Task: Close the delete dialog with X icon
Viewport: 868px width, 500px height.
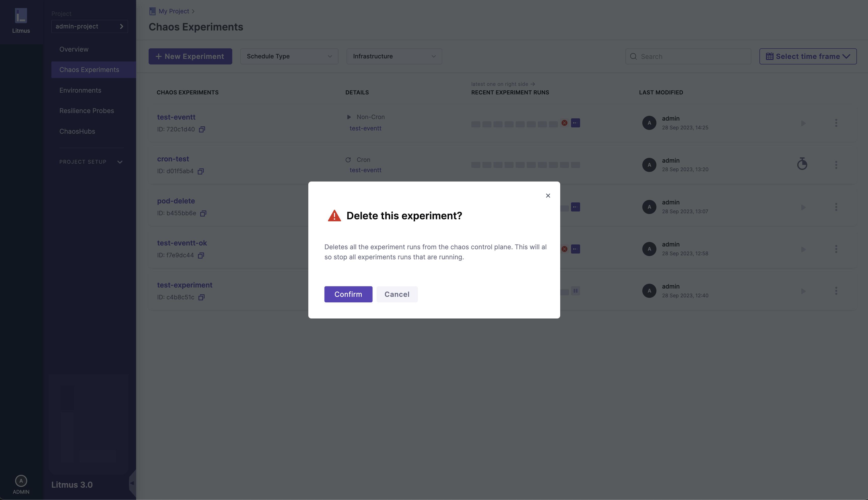Action: pos(548,196)
